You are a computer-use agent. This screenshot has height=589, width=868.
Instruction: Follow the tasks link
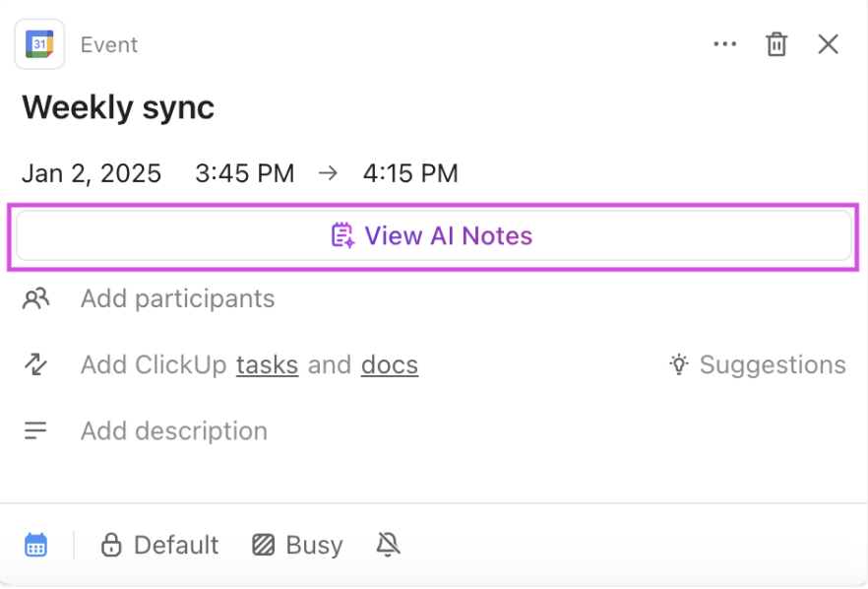(267, 365)
